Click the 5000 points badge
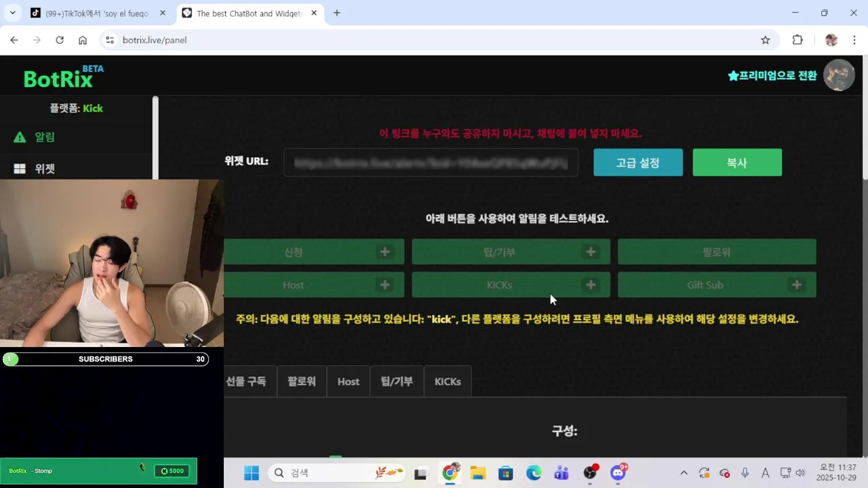This screenshot has width=868, height=488. [x=172, y=471]
